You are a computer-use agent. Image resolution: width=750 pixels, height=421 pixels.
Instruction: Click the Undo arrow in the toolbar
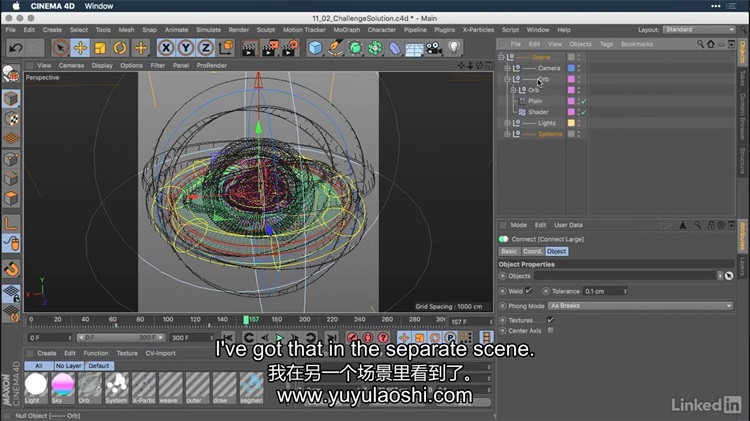coord(16,48)
